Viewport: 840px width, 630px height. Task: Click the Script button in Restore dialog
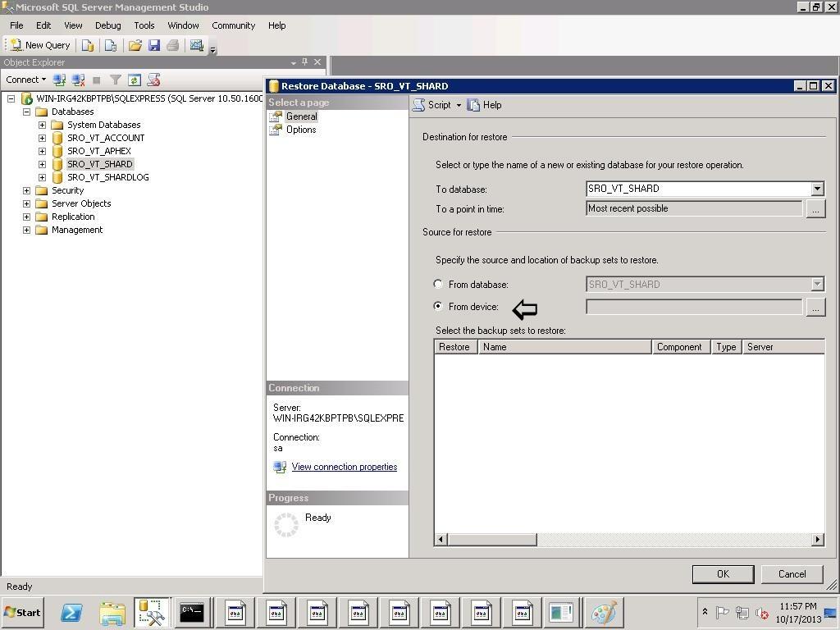click(431, 106)
